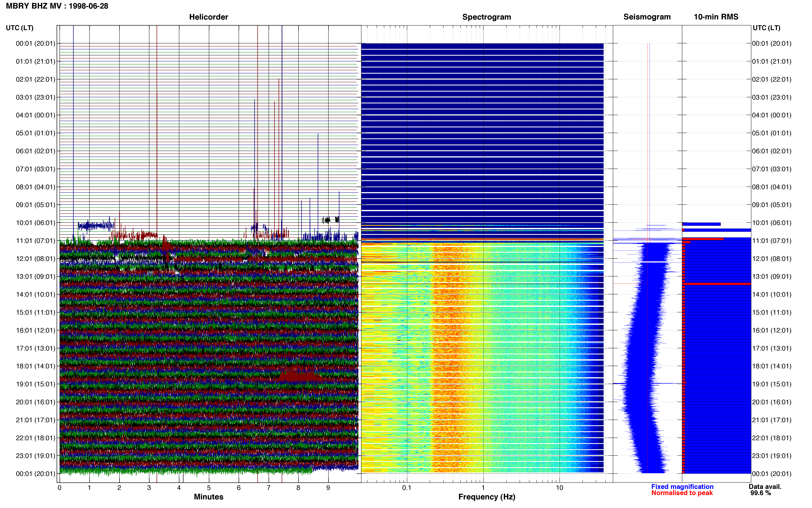The width and height of the screenshot is (812, 508).
Task: Click "16:01 (12:01)" on the right time axis
Action: coord(772,330)
